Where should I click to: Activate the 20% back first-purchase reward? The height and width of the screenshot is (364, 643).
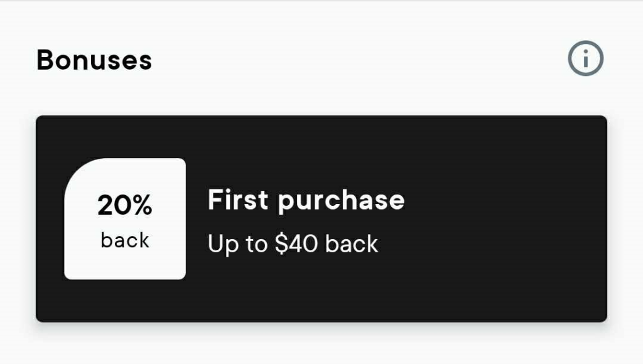click(x=321, y=219)
